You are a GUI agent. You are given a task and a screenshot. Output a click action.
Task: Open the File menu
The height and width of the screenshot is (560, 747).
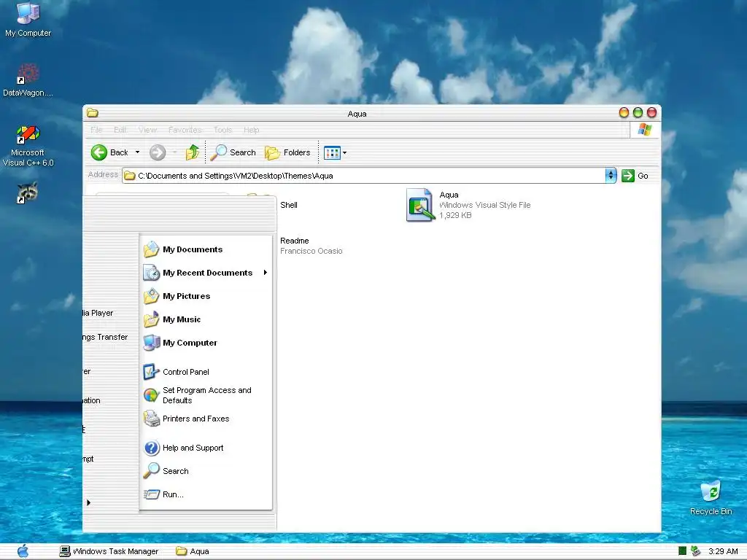(x=96, y=130)
